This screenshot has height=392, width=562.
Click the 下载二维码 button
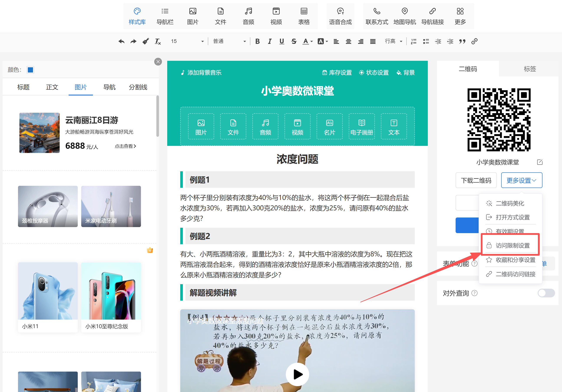[476, 180]
